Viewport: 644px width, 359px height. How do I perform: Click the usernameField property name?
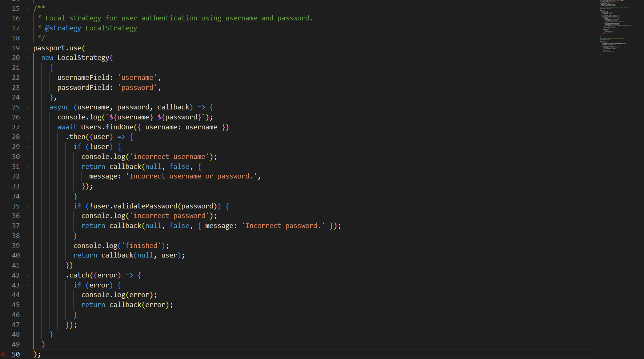[x=84, y=78]
